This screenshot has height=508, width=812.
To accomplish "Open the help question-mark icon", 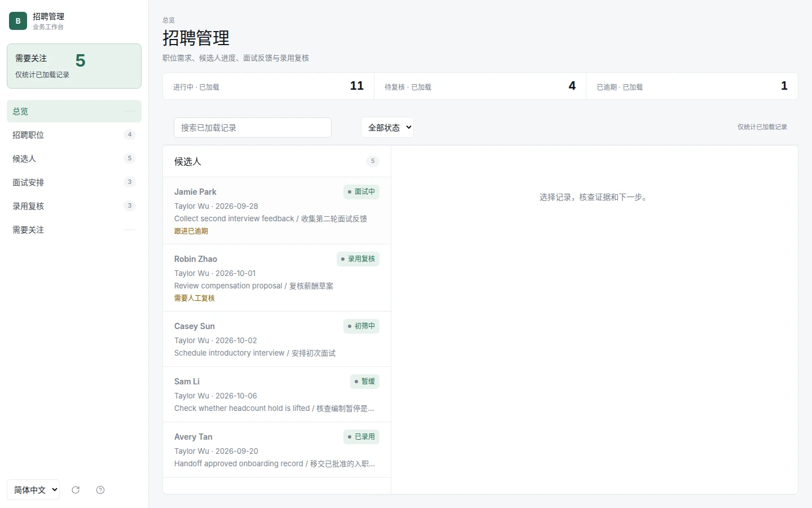I will click(100, 490).
